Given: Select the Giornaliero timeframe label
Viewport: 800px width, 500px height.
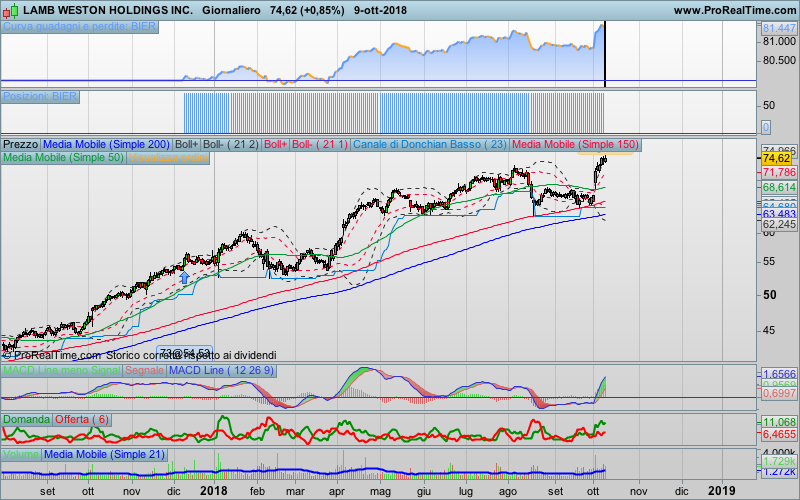Looking at the screenshot, I should pos(231,10).
